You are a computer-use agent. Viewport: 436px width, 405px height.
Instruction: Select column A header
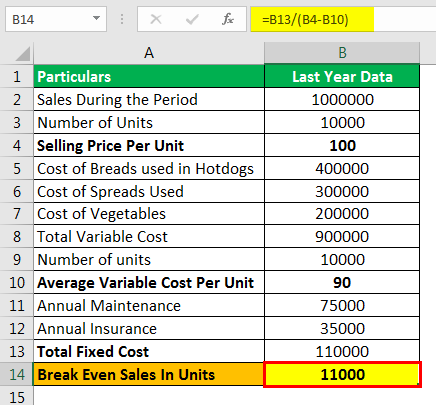[149, 53]
